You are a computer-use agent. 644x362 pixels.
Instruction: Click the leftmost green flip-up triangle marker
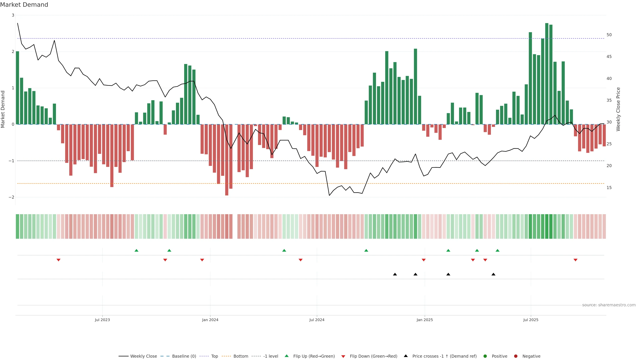(137, 250)
